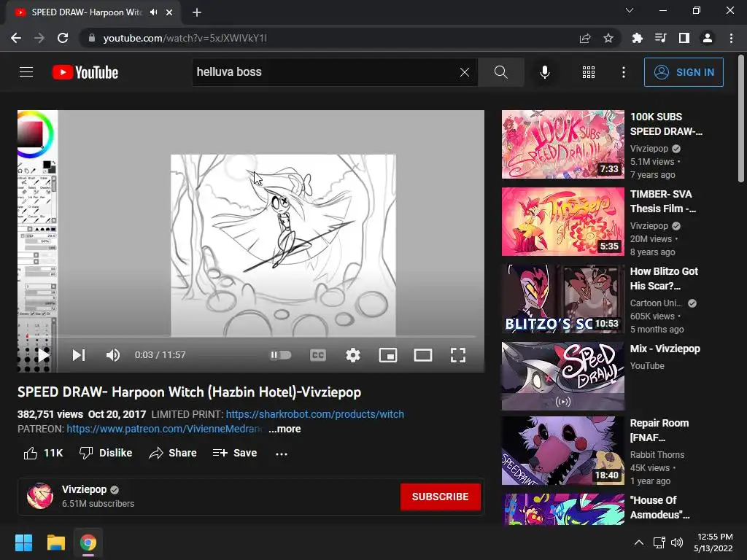The width and height of the screenshot is (747, 560).
Task: Toggle the autoplay switch
Action: [281, 355]
